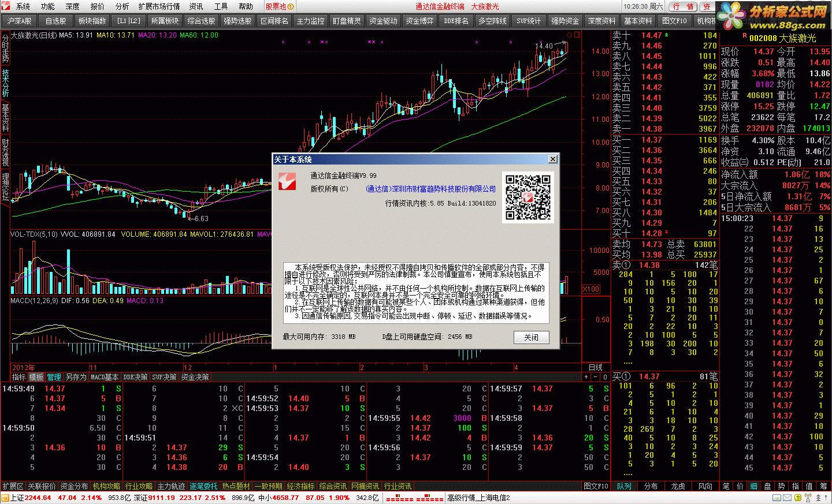The height and width of the screenshot is (504, 832).
Task: Click the small red square icon at chart top-right
Action: 577,35
